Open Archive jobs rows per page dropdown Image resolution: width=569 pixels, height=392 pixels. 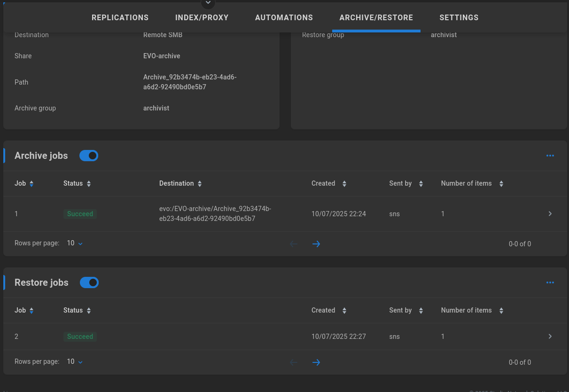75,243
